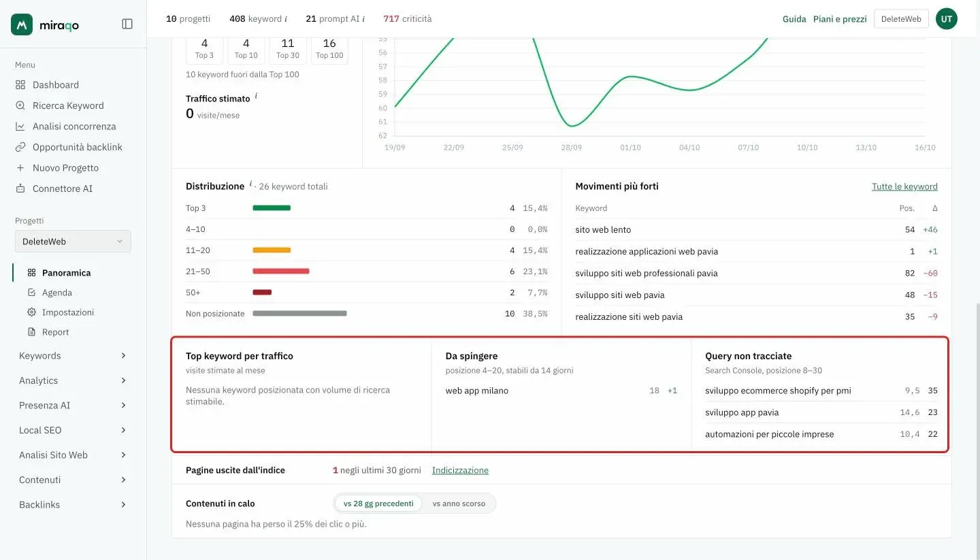The image size is (980, 560).
Task: Open the DeleteWeb project dropdown
Action: [x=73, y=242]
